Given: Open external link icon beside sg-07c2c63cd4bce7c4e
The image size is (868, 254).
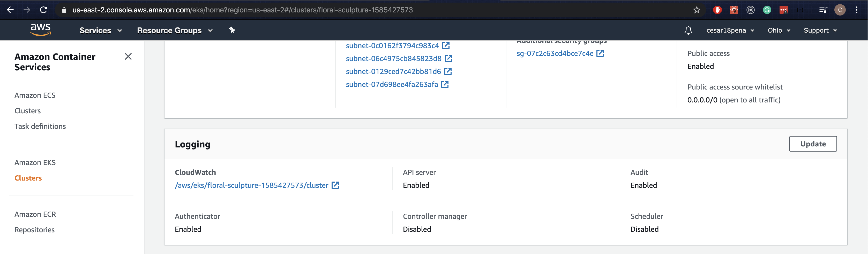Looking at the screenshot, I should pyautogui.click(x=600, y=53).
